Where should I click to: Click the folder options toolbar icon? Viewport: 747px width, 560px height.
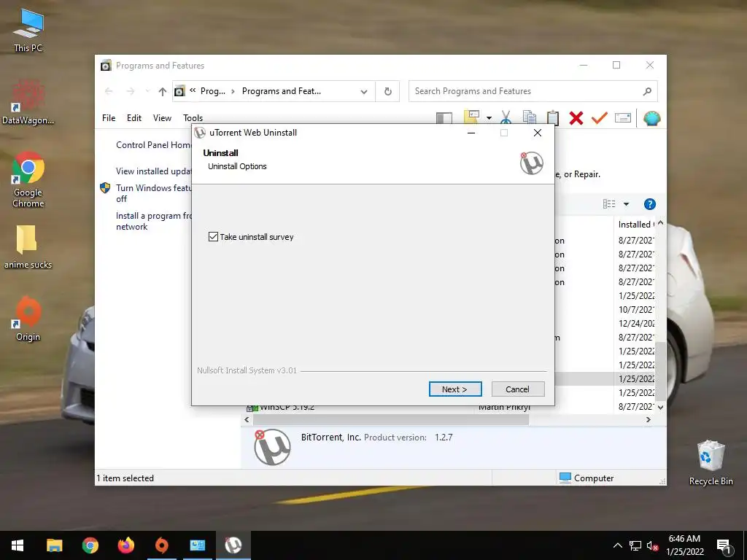click(x=471, y=117)
